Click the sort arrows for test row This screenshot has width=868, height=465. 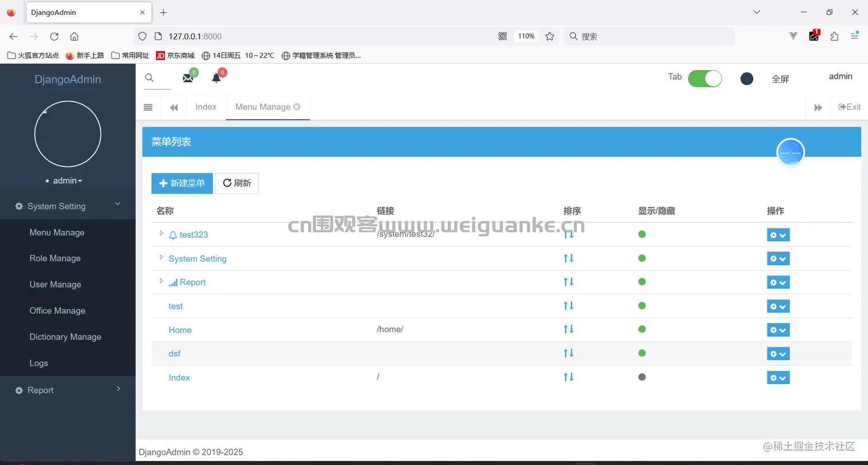[x=568, y=306]
